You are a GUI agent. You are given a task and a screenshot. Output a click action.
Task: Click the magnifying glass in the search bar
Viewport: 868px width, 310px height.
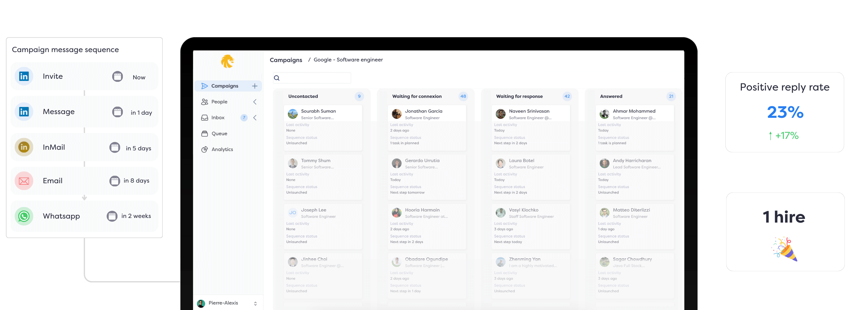(277, 78)
